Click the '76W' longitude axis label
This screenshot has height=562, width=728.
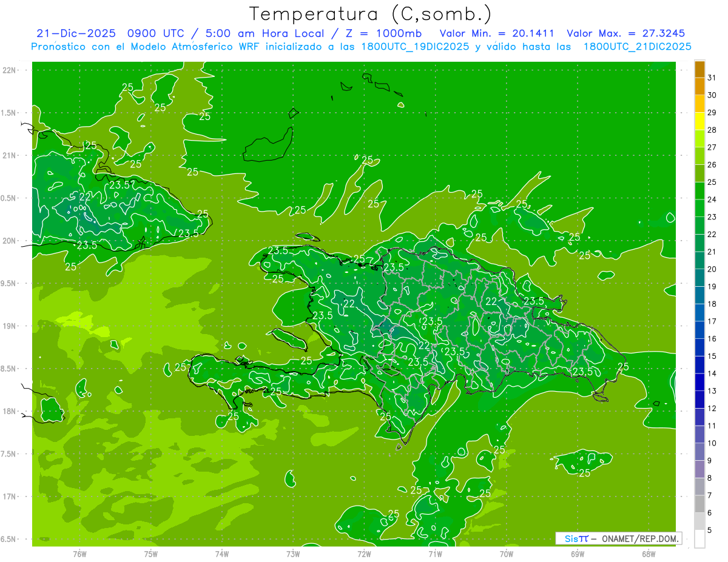pos(79,555)
